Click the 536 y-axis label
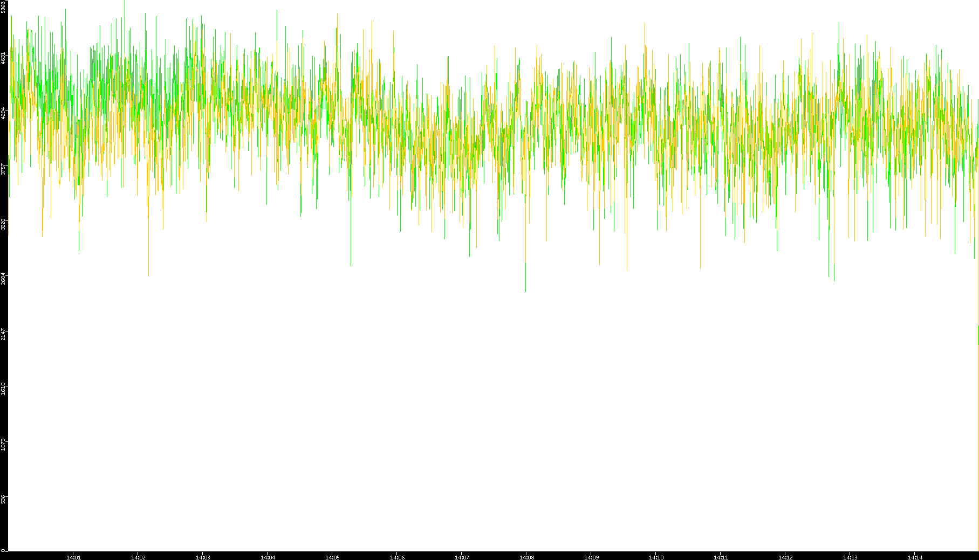 point(4,499)
